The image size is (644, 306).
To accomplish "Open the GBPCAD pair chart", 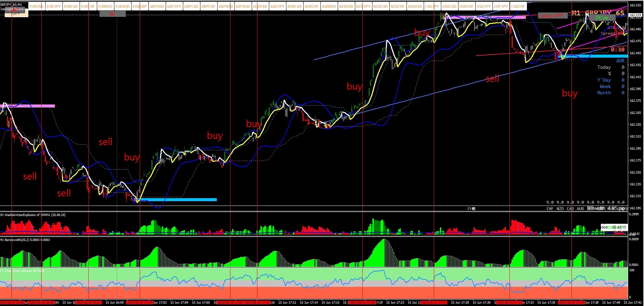I will tap(192, 6).
